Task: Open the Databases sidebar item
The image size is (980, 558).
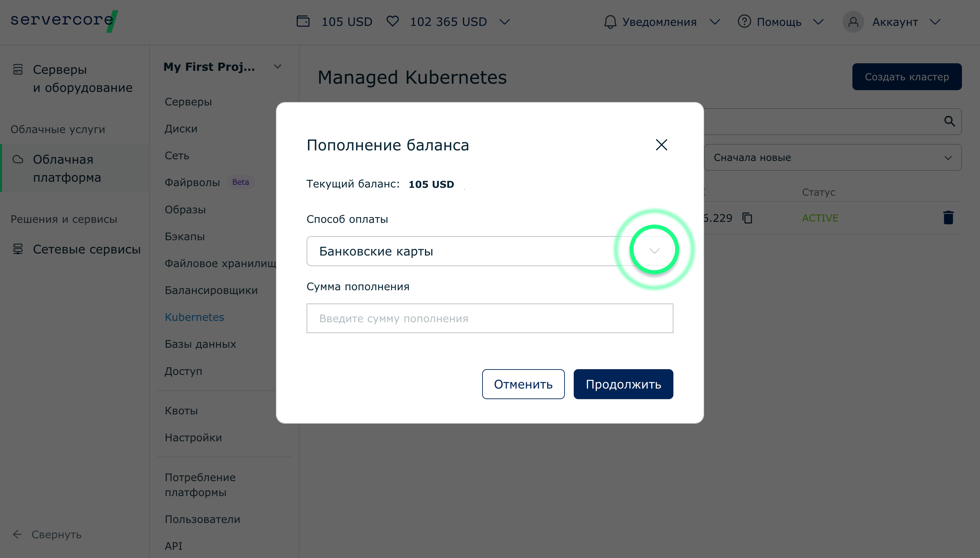Action: point(200,344)
